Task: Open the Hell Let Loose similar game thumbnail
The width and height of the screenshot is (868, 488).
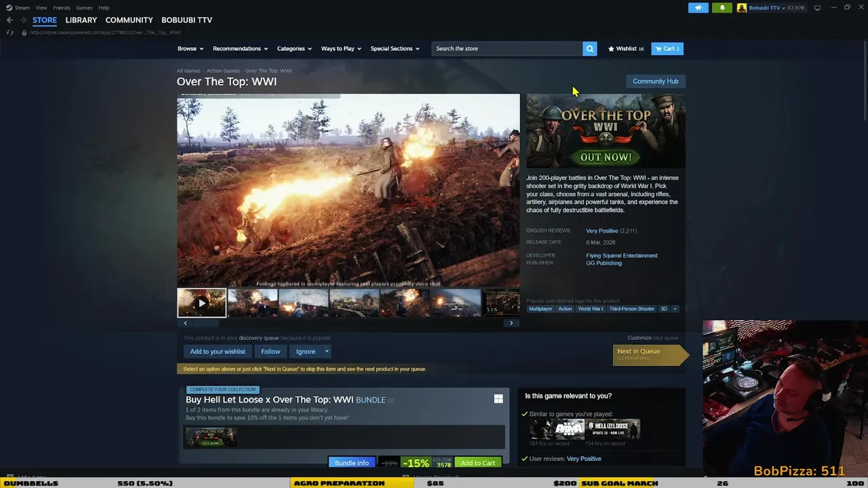Action: [x=612, y=429]
